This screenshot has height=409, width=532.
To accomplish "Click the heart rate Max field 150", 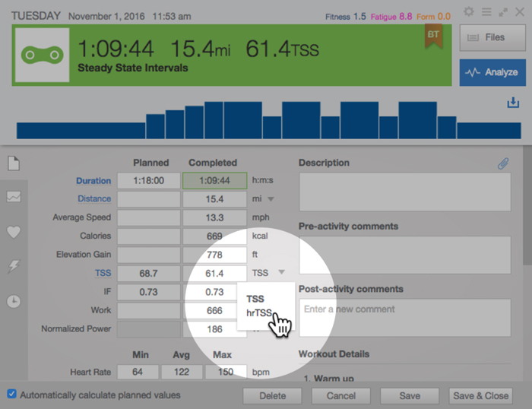I will [226, 372].
